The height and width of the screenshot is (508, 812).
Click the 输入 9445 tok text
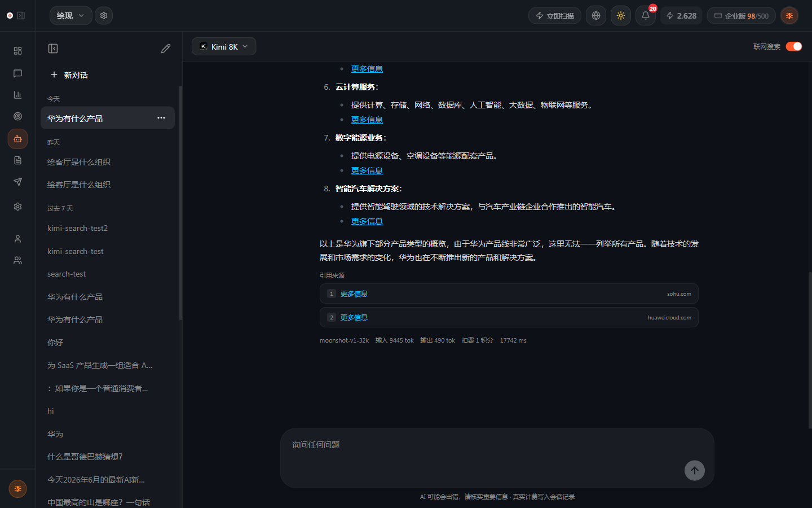point(394,340)
